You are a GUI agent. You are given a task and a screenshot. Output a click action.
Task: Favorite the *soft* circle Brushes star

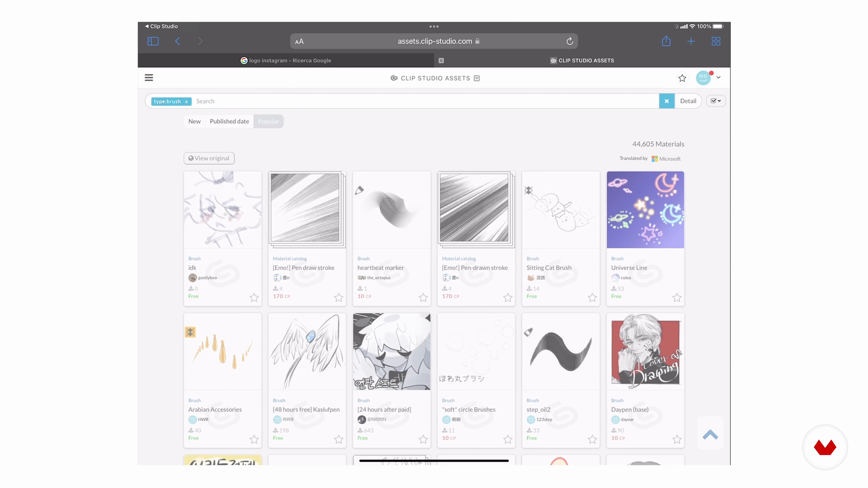(x=508, y=439)
